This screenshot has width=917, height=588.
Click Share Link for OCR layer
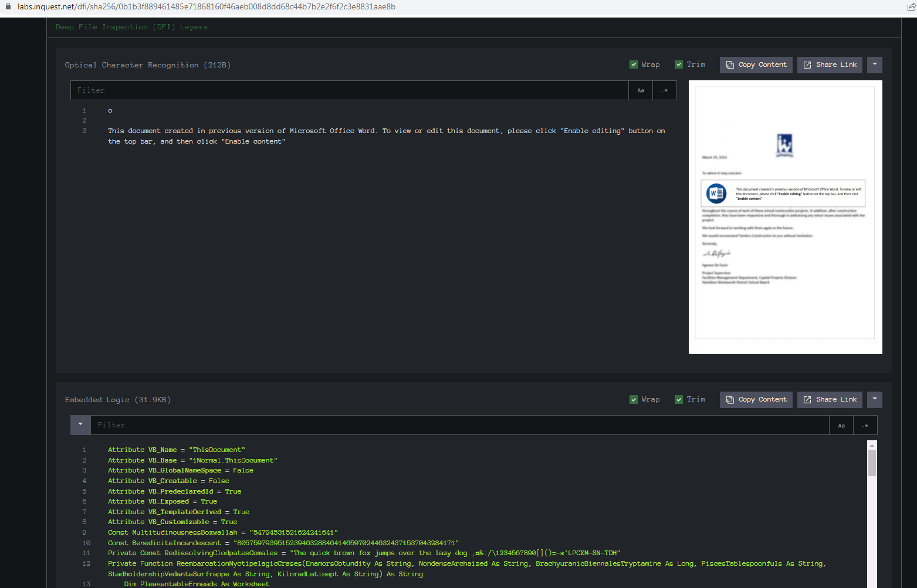(830, 65)
